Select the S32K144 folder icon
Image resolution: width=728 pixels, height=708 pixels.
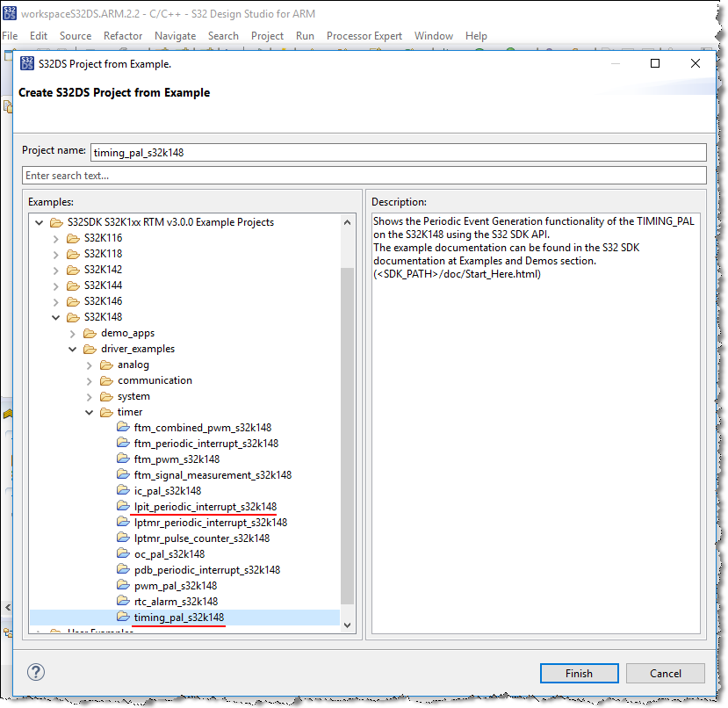[73, 285]
